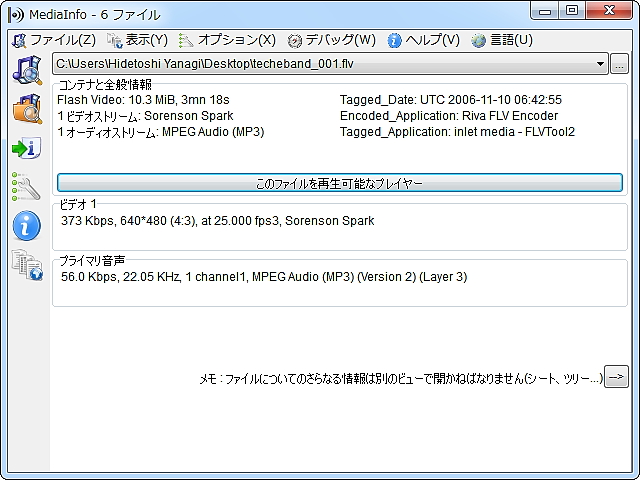
Task: Select the techeband_001.flv path field
Action: tap(330, 64)
